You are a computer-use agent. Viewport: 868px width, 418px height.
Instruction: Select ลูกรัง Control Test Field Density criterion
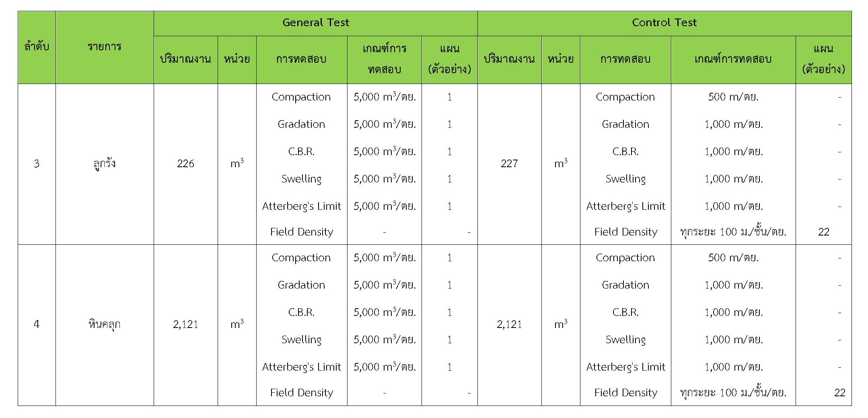[733, 232]
